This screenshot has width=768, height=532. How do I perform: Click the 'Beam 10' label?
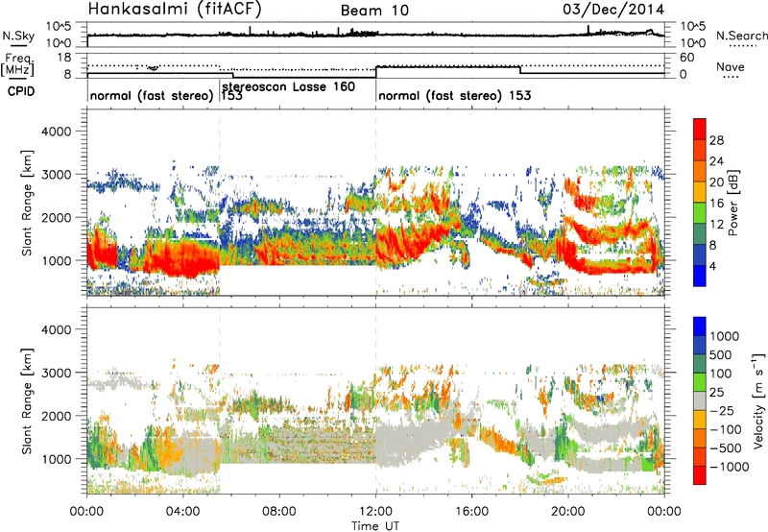pos(374,11)
